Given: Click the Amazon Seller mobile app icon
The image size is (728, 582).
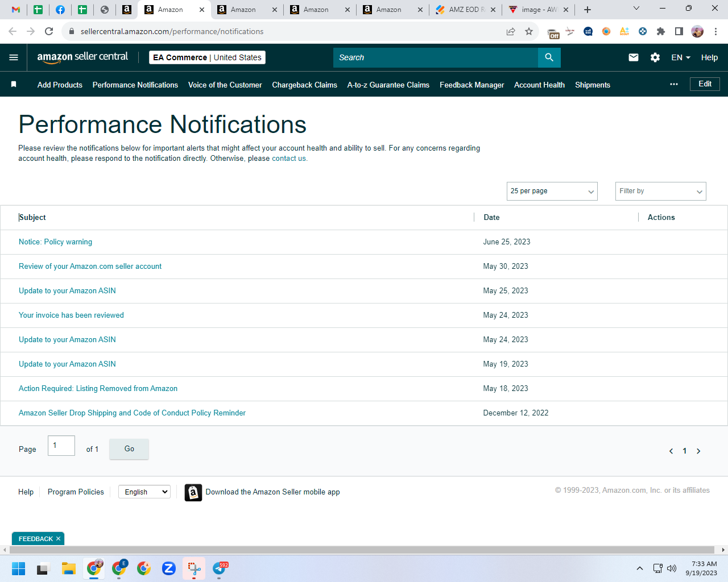Looking at the screenshot, I should click(193, 492).
